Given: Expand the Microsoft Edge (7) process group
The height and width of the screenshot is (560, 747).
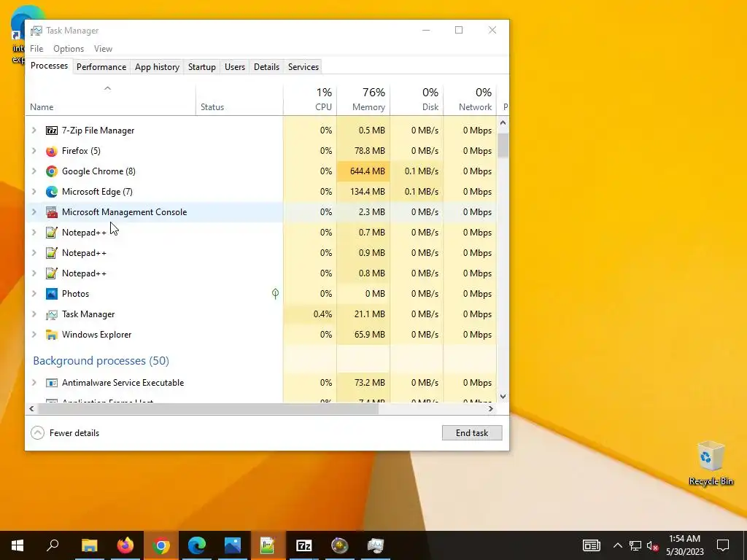Looking at the screenshot, I should coord(34,192).
